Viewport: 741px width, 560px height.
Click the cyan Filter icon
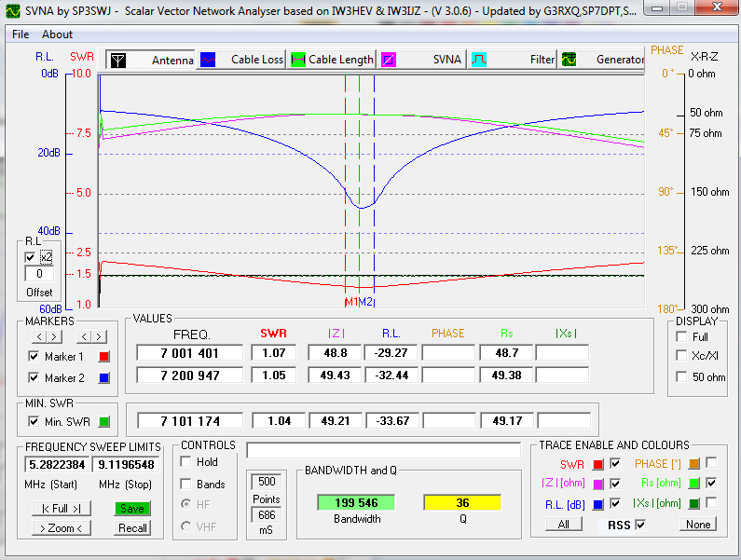coord(479,60)
